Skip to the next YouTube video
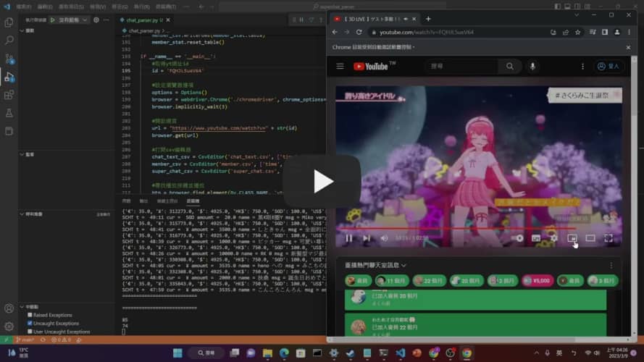 pyautogui.click(x=367, y=238)
